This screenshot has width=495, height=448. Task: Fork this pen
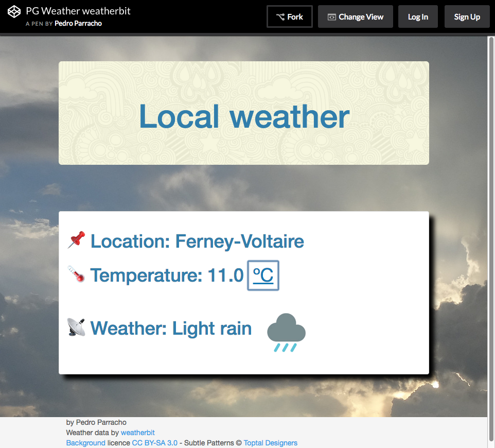coord(289,16)
